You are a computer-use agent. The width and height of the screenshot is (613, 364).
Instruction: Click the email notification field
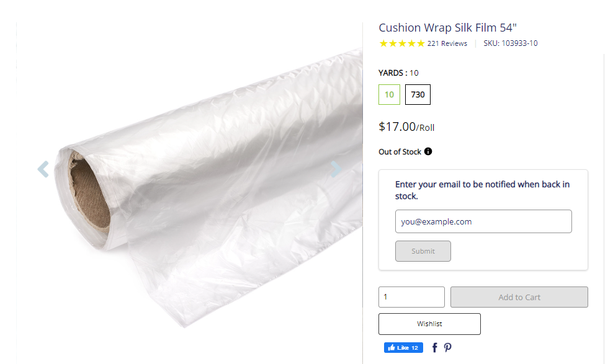click(x=483, y=221)
